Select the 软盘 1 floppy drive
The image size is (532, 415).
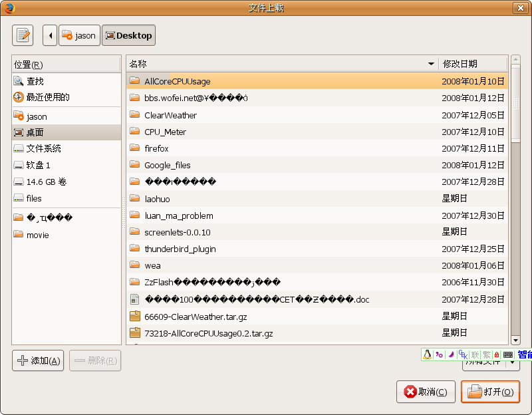click(66, 165)
